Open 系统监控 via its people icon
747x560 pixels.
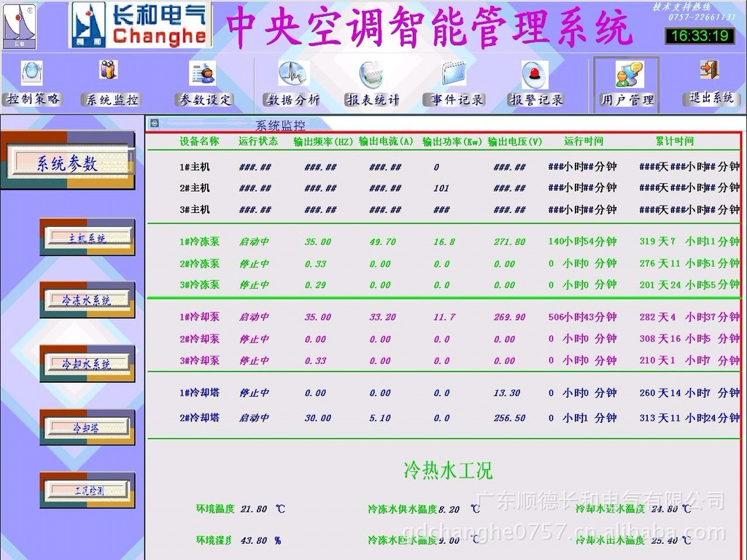pyautogui.click(x=109, y=70)
